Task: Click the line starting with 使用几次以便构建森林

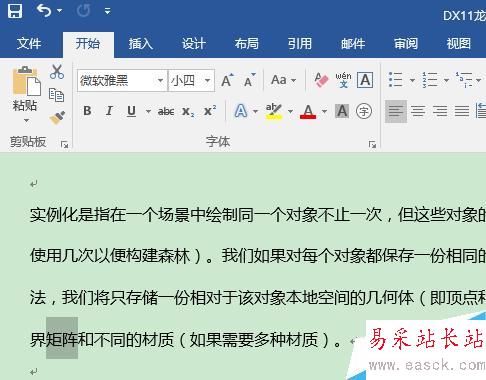Action: [x=258, y=256]
